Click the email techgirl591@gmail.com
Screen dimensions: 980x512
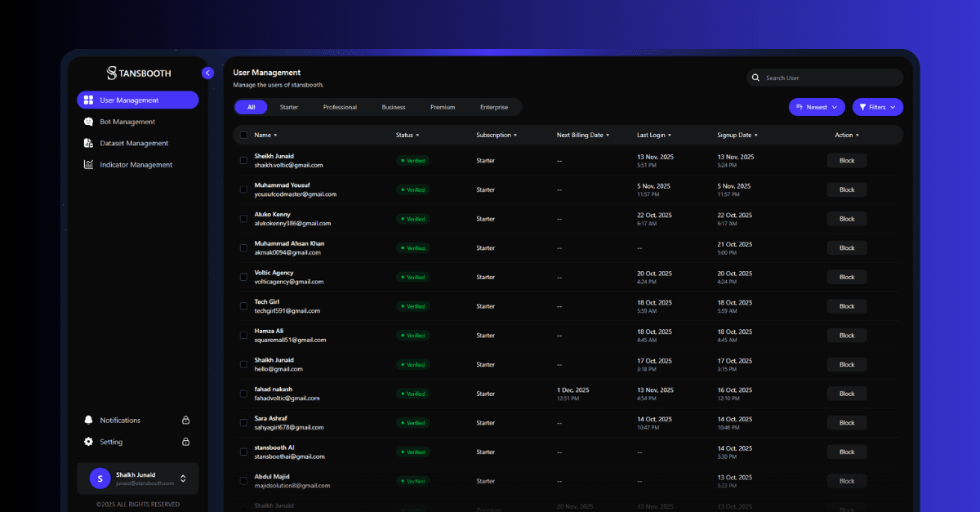[x=287, y=311]
